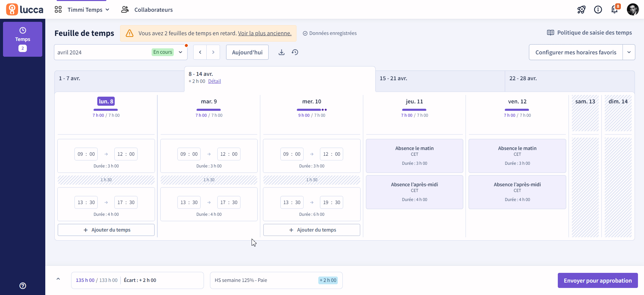Open notifications bell with 8 badge
Viewport: 644px width, 295px height.
click(614, 9)
